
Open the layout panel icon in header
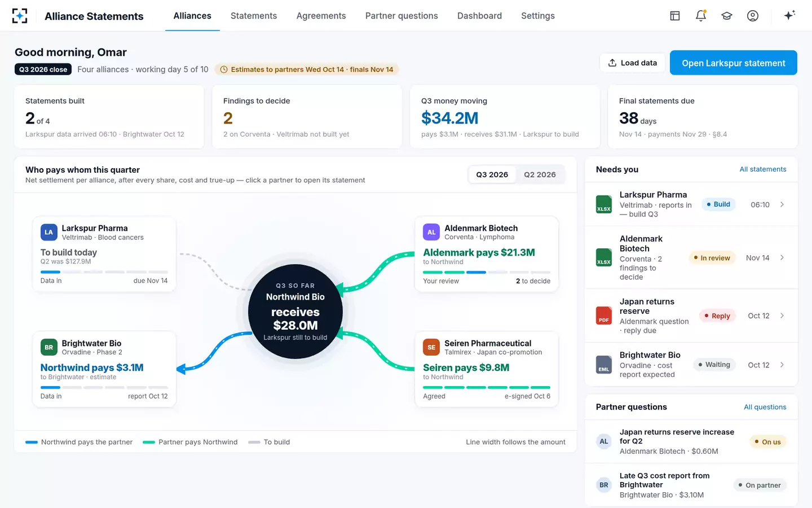pos(675,16)
